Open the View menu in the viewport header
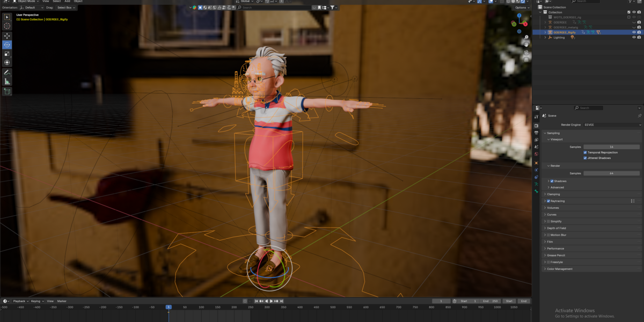Image resolution: width=644 pixels, height=322 pixels. pos(46,2)
